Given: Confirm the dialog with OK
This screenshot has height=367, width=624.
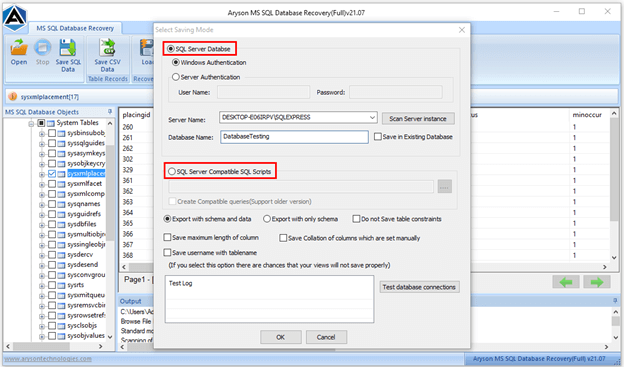Looking at the screenshot, I should (x=281, y=337).
